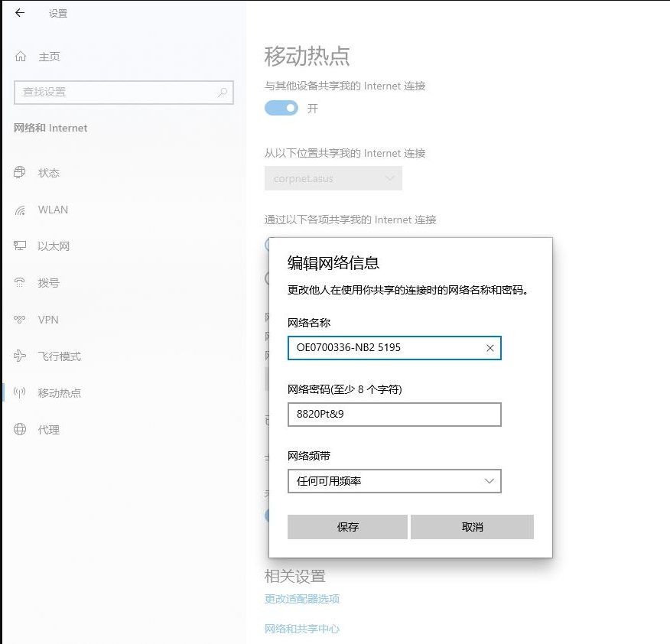The width and height of the screenshot is (670, 644).
Task: Clear the network name using the X
Action: [489, 348]
